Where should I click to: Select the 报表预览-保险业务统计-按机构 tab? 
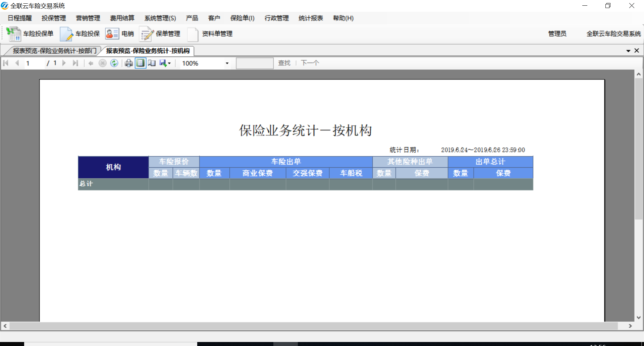click(x=148, y=51)
